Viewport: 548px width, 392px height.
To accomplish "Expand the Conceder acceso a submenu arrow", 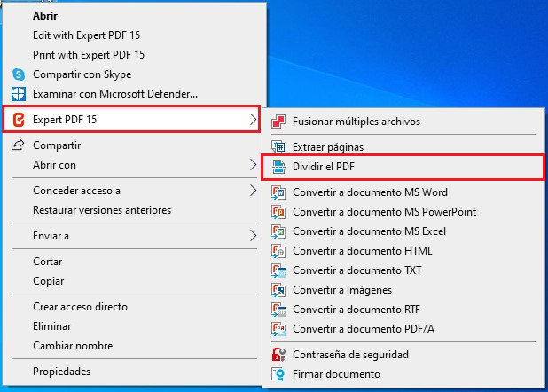I will coord(253,191).
